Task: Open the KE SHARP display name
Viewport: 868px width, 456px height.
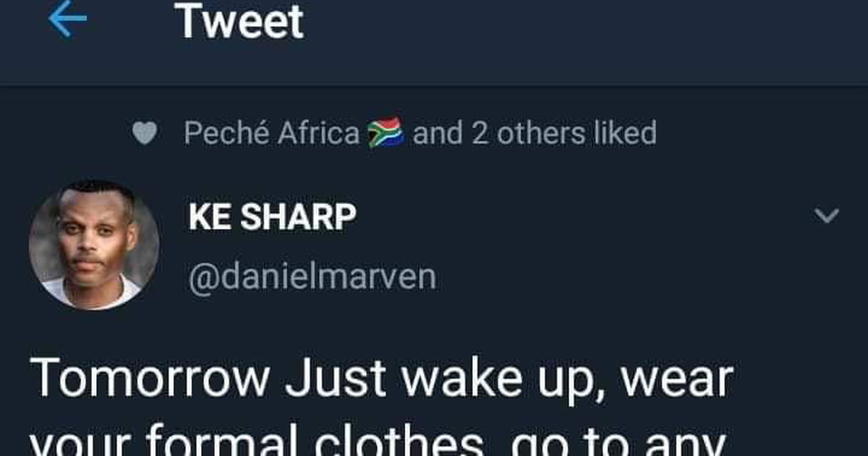Action: [273, 217]
